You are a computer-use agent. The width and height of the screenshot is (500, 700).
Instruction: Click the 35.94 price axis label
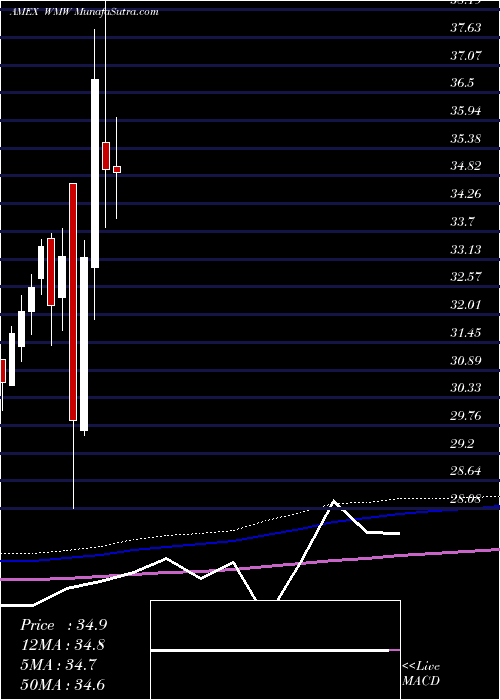(466, 111)
